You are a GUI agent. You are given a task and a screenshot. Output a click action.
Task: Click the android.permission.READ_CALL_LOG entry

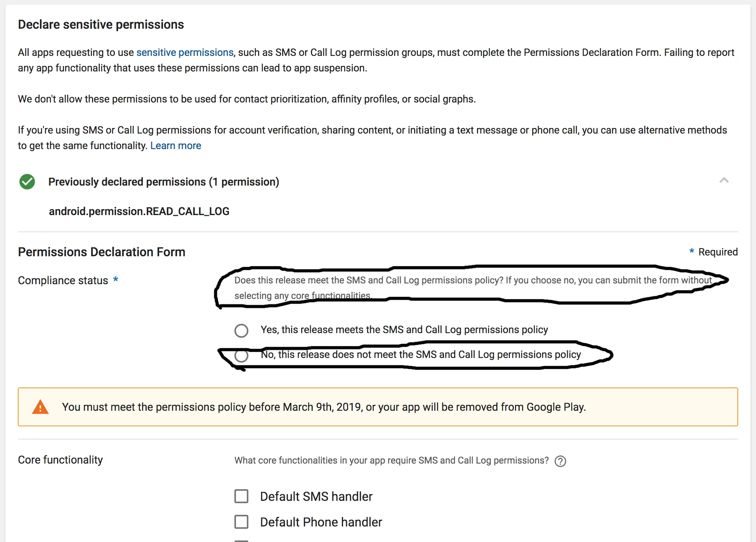[139, 211]
